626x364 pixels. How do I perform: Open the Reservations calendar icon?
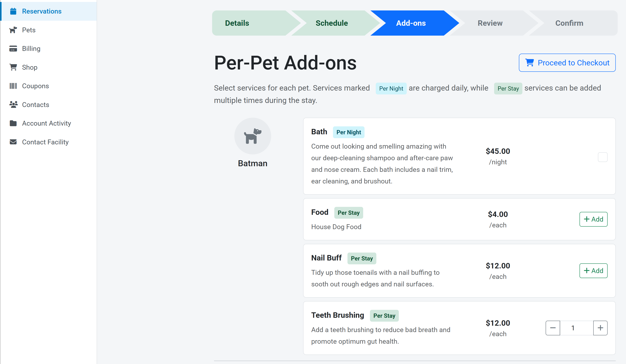click(13, 11)
